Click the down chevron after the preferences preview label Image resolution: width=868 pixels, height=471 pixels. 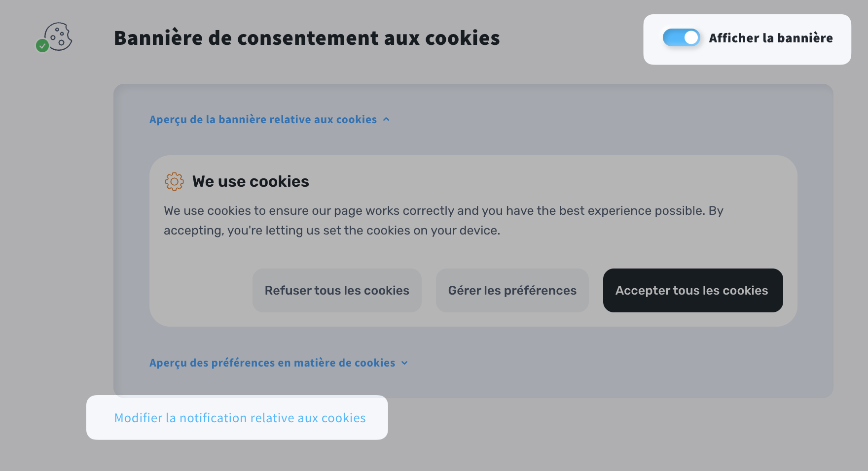point(404,363)
